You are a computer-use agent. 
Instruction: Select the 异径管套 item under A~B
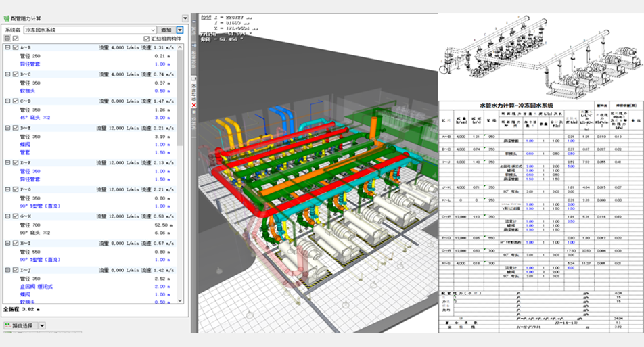(x=30, y=64)
